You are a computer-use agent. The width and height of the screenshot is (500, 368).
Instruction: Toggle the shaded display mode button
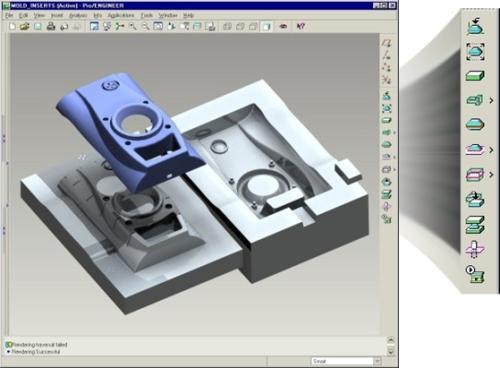(x=266, y=26)
